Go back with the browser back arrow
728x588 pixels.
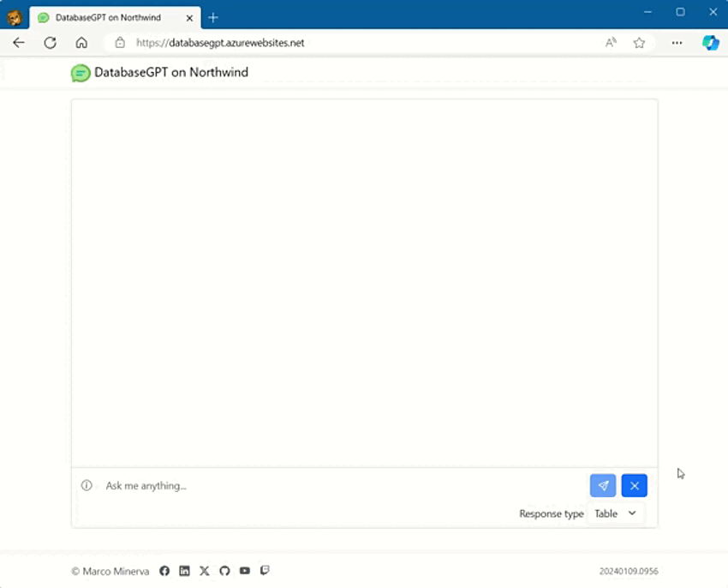click(19, 43)
